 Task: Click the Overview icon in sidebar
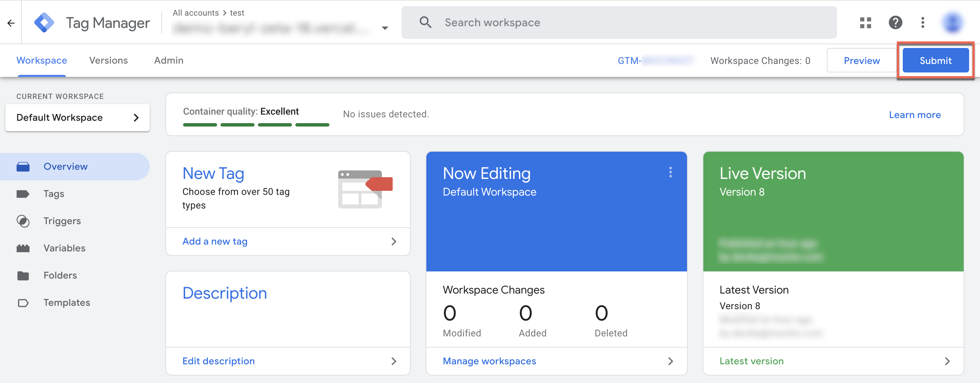(23, 166)
